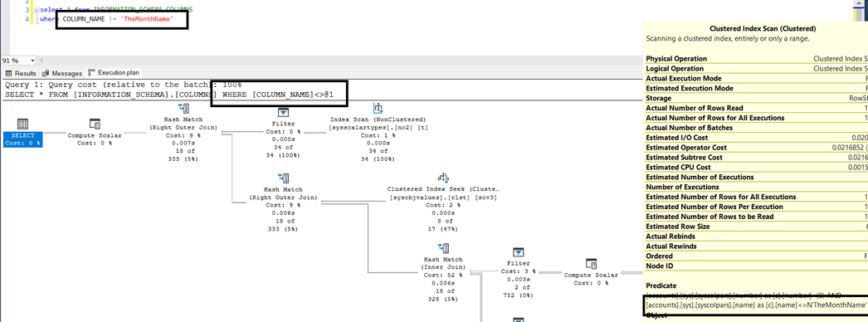
Task: Click 'Estimated CPU Cost' property row
Action: (x=757, y=167)
